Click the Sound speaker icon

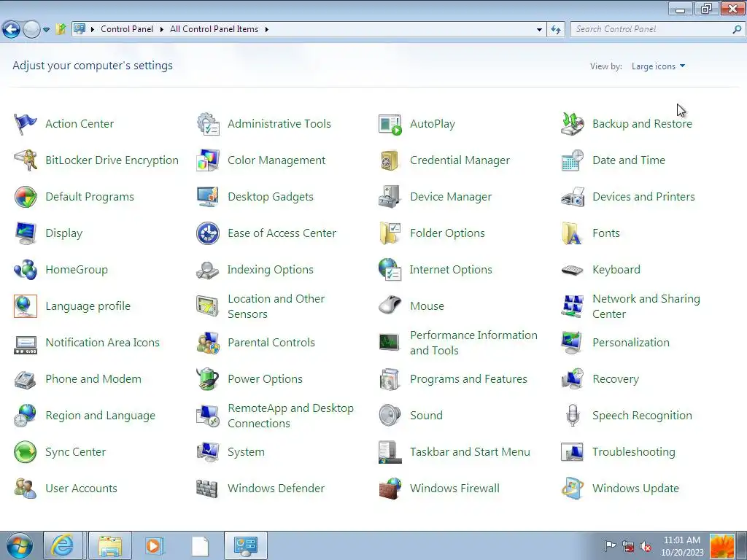click(390, 416)
